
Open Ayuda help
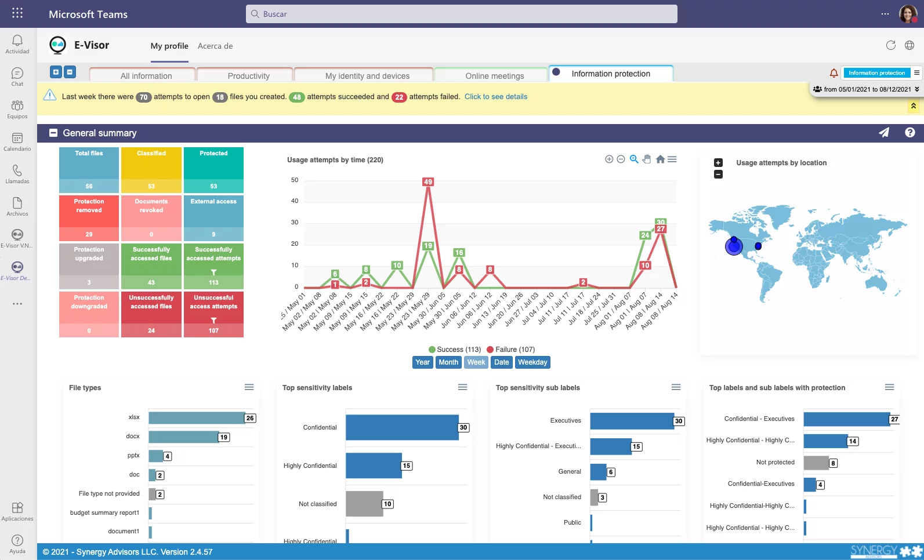point(17,544)
